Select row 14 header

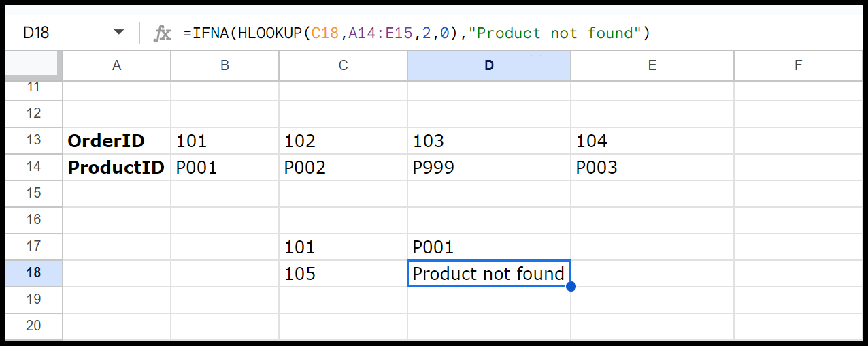(x=33, y=167)
